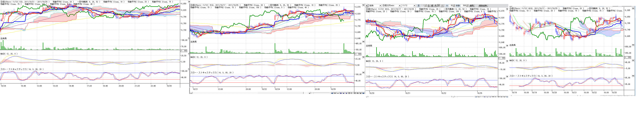
Task: Click the X icon in the 15-minute chart toolbar
Action: coord(360,93)
